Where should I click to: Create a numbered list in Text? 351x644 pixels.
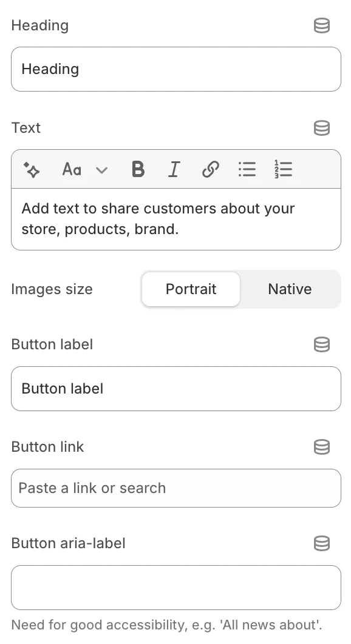283,169
